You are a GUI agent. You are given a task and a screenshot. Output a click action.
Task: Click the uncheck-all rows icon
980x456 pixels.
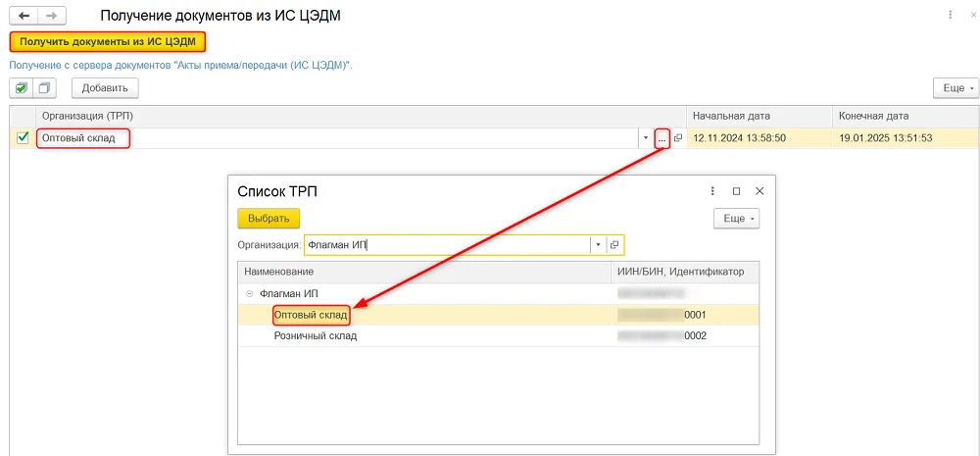[44, 88]
